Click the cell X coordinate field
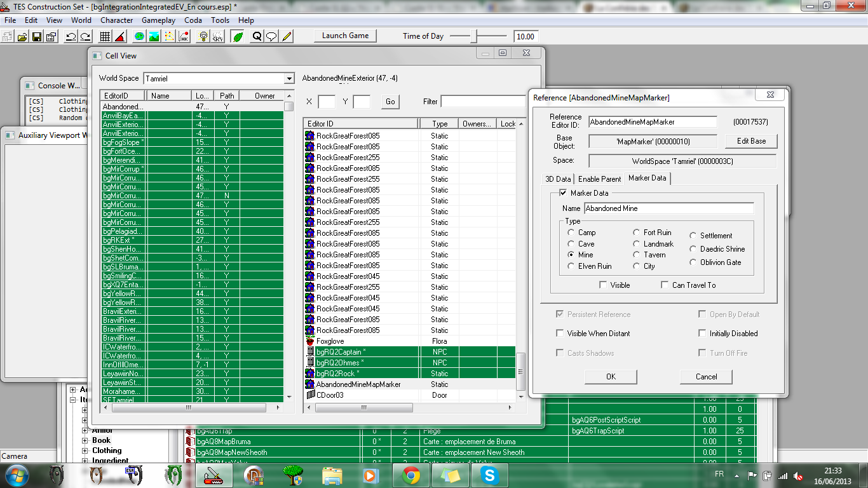 327,102
